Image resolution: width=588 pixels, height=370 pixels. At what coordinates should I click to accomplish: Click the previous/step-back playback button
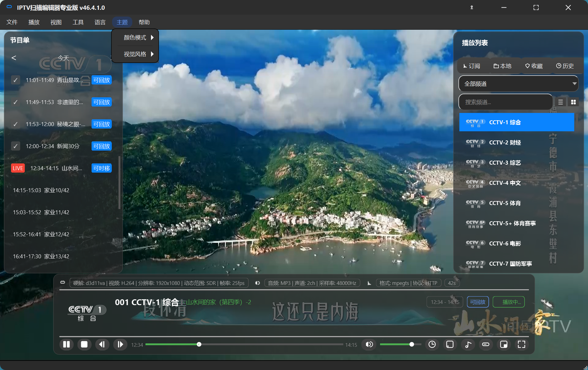point(102,345)
